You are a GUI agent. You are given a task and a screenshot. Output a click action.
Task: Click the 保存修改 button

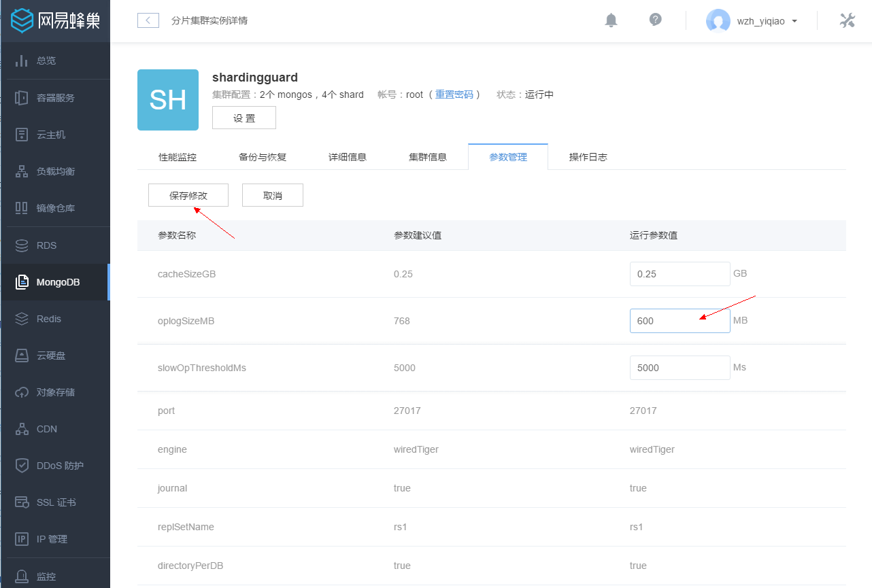click(x=188, y=195)
